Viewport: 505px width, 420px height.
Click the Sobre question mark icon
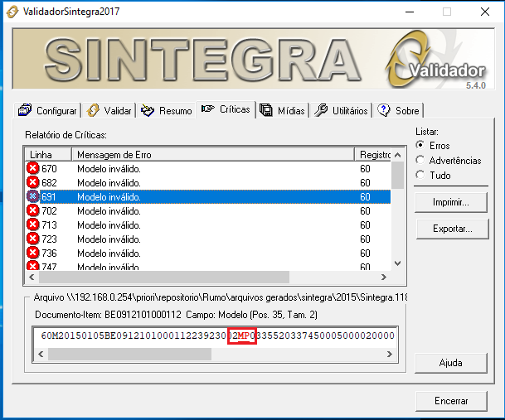[x=384, y=110]
